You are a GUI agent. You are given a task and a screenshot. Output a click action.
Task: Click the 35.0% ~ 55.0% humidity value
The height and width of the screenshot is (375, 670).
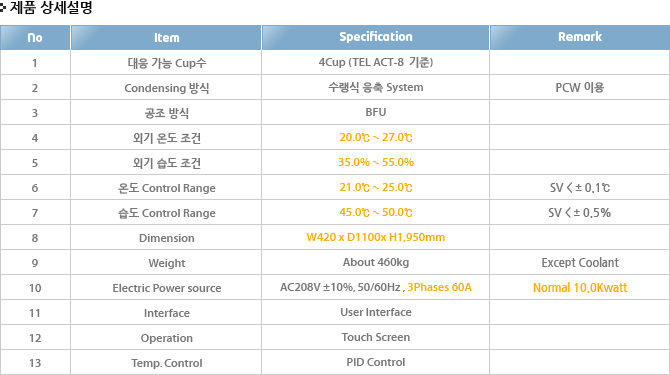tap(376, 162)
